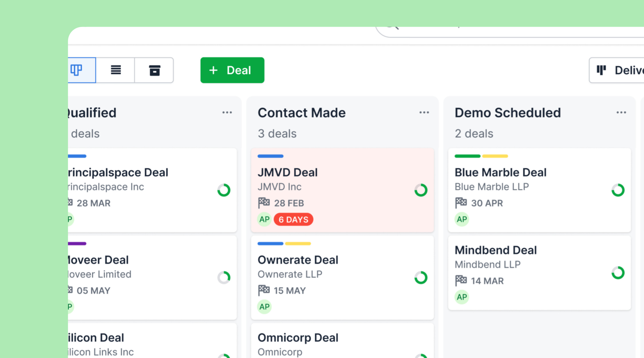Screen dimensions: 644x358
Task: Open Qualified column options menu
Action: (227, 113)
